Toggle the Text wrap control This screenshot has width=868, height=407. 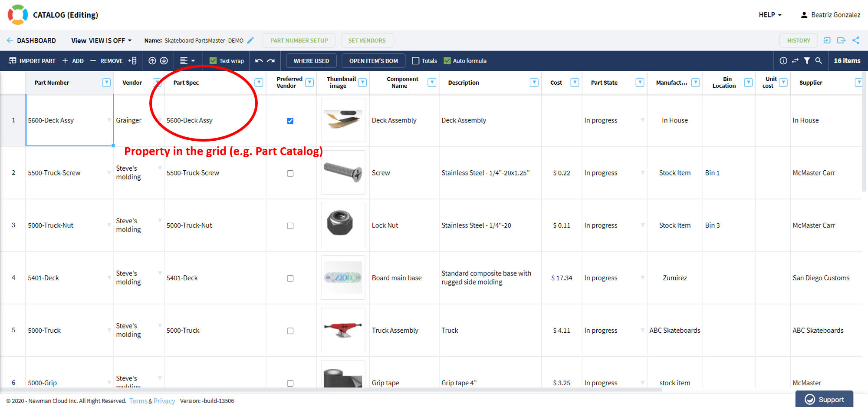click(x=226, y=60)
